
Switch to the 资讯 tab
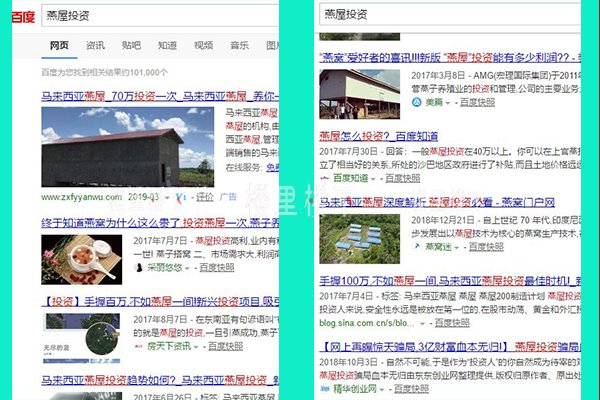point(95,46)
